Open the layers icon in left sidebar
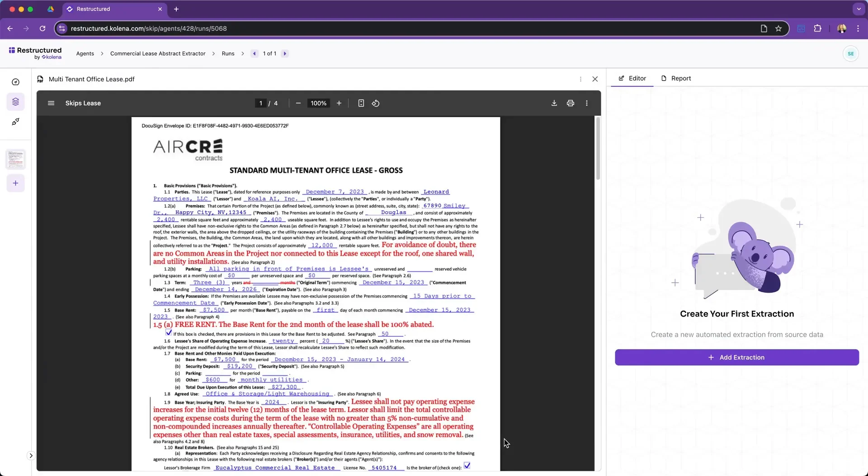868x476 pixels. click(x=16, y=102)
